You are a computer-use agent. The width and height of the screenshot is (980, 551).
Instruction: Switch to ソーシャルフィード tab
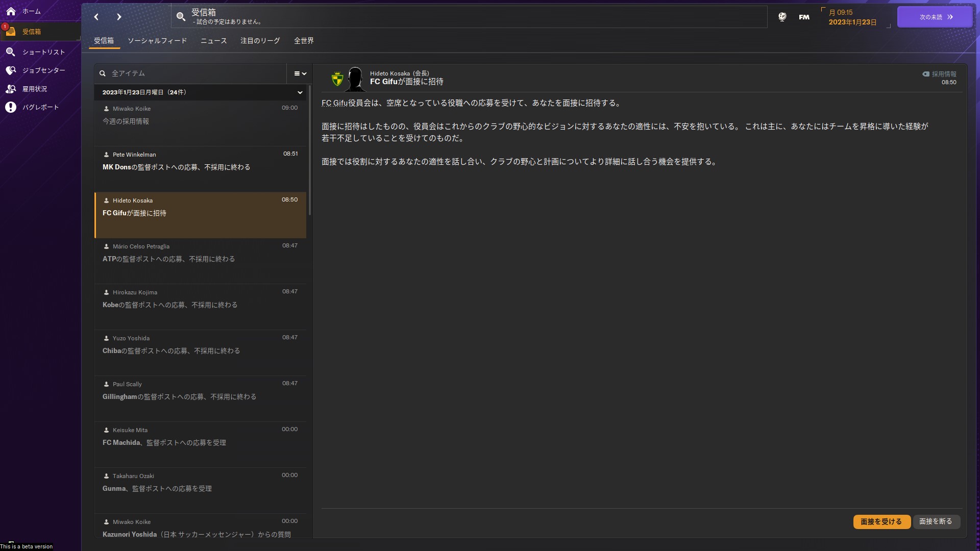(x=157, y=41)
